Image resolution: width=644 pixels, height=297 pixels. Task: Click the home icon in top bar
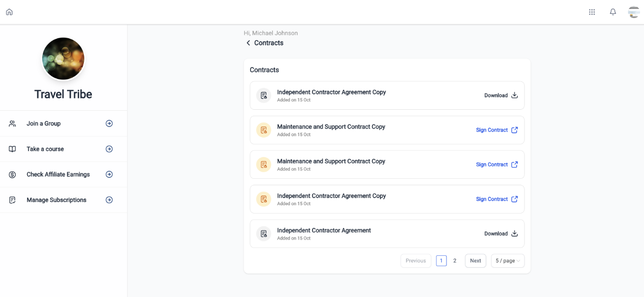[9, 12]
